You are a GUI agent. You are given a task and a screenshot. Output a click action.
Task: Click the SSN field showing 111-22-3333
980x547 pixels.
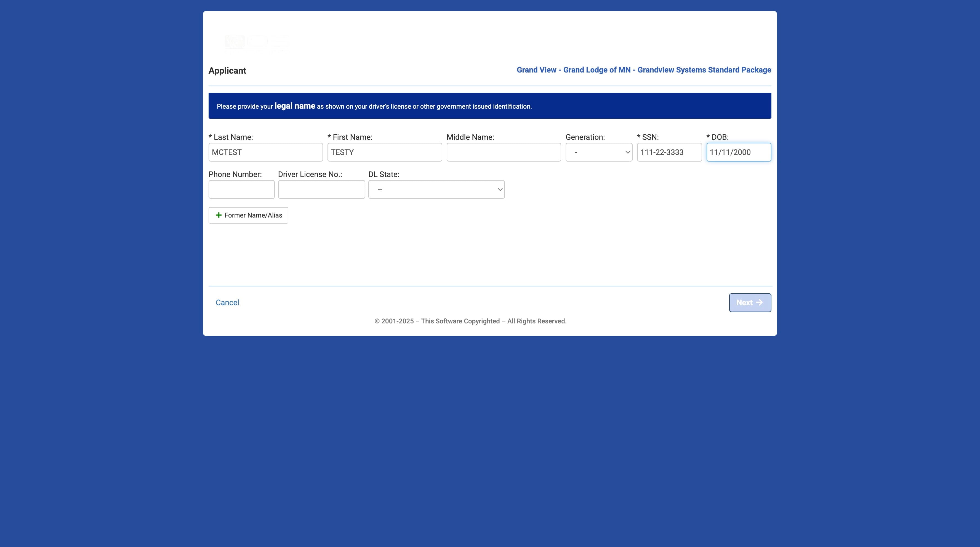(669, 152)
